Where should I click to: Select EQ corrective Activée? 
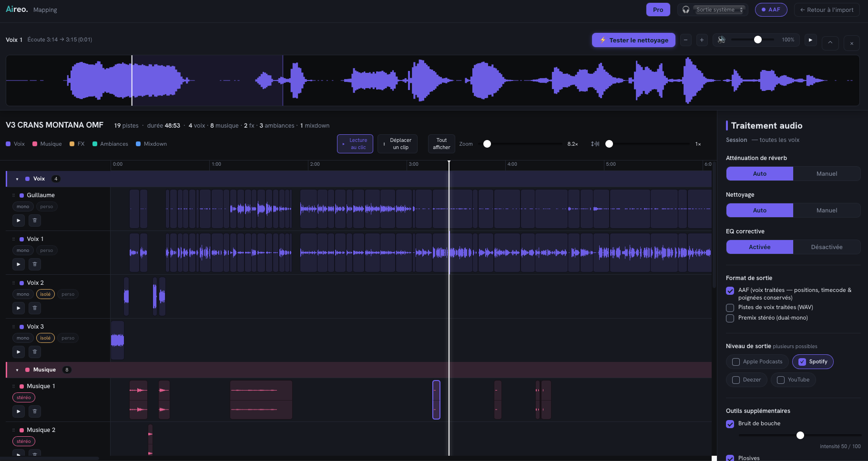pyautogui.click(x=760, y=247)
